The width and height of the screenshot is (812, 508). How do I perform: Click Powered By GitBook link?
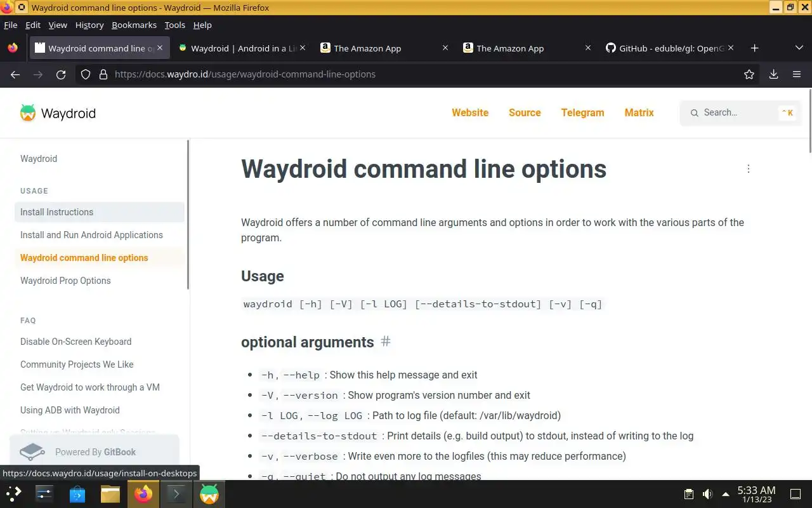click(x=95, y=452)
